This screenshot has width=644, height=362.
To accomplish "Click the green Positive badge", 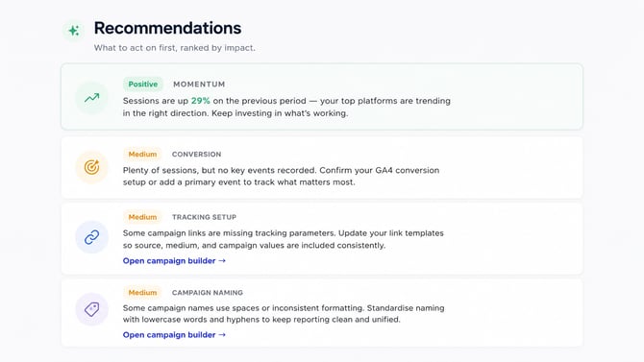I will pos(143,84).
